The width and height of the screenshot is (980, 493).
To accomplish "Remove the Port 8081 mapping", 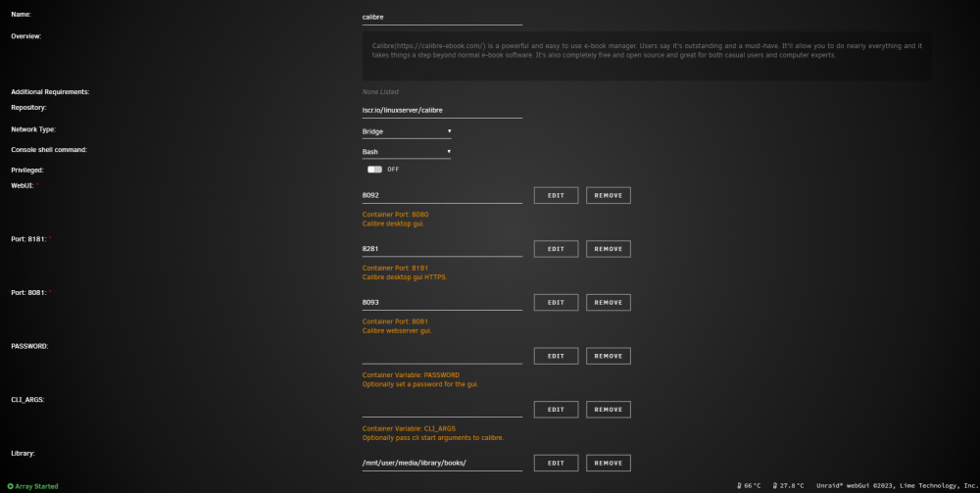I will pos(609,303).
